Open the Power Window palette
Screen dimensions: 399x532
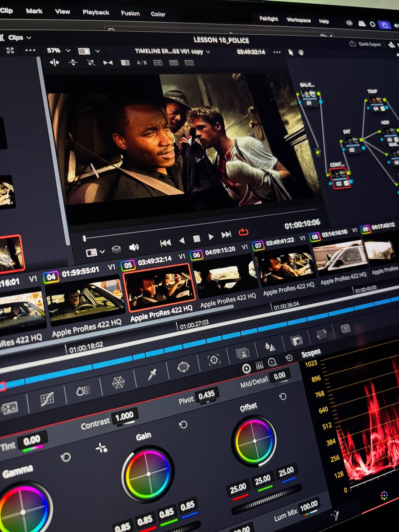[x=184, y=367]
